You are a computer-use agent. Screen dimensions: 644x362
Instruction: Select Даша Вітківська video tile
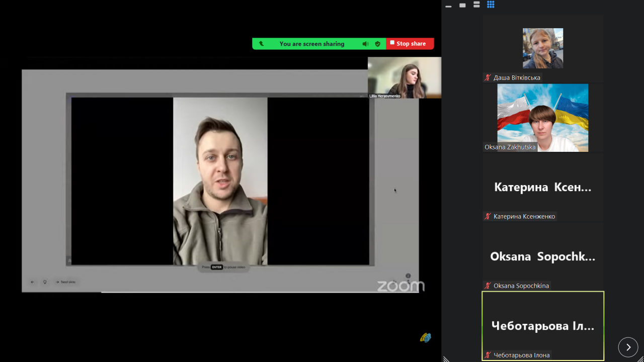pos(543,48)
